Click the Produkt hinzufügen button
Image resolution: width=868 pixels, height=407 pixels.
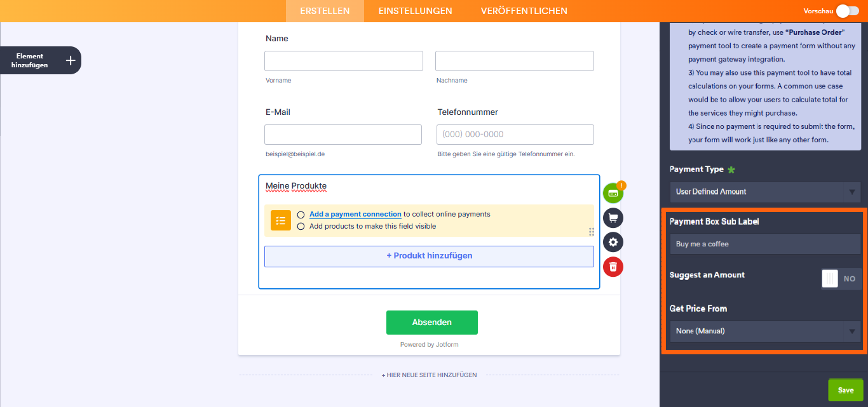click(429, 256)
